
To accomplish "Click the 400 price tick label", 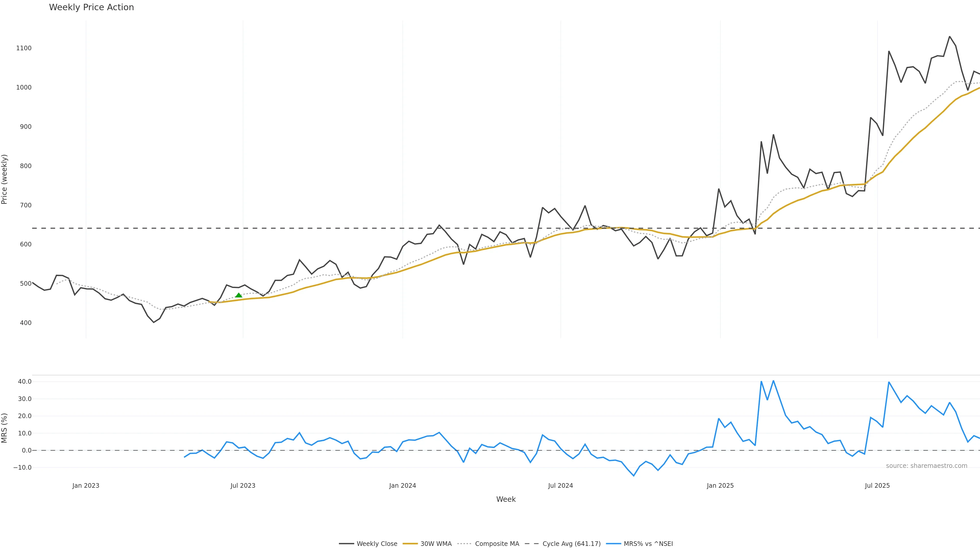I will 26,323.
